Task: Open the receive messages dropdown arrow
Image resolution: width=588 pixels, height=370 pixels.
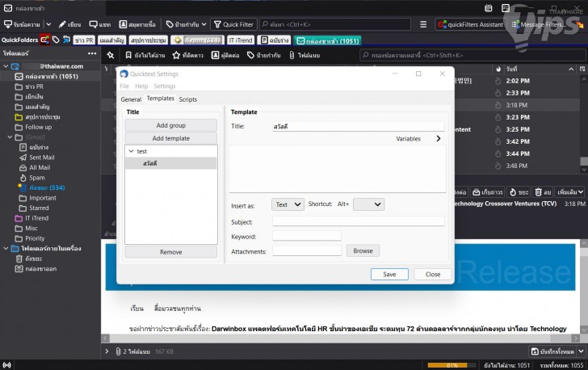Action: (x=48, y=24)
